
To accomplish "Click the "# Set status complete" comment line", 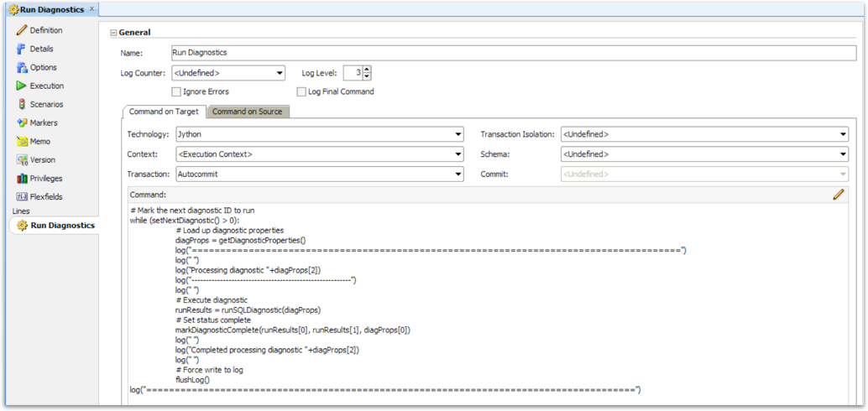I will click(214, 320).
